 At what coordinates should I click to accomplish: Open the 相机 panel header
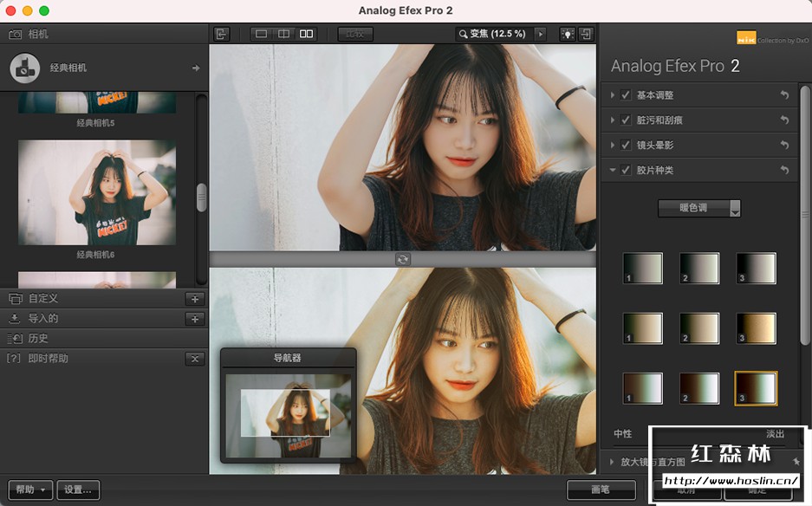coord(38,34)
